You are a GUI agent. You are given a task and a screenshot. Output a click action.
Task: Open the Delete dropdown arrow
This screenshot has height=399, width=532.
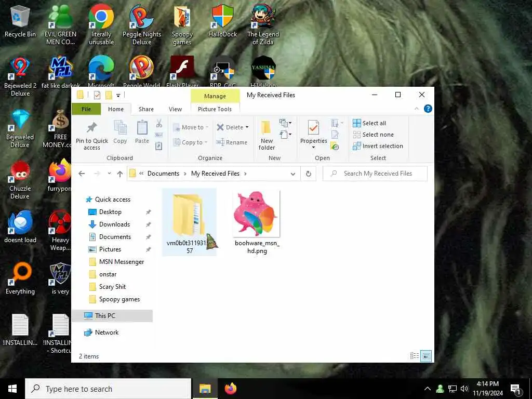point(247,127)
